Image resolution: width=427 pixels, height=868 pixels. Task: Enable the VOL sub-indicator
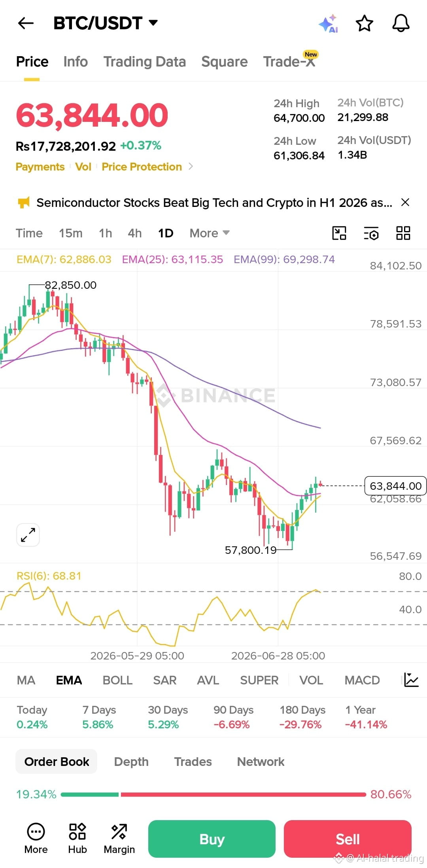(311, 680)
